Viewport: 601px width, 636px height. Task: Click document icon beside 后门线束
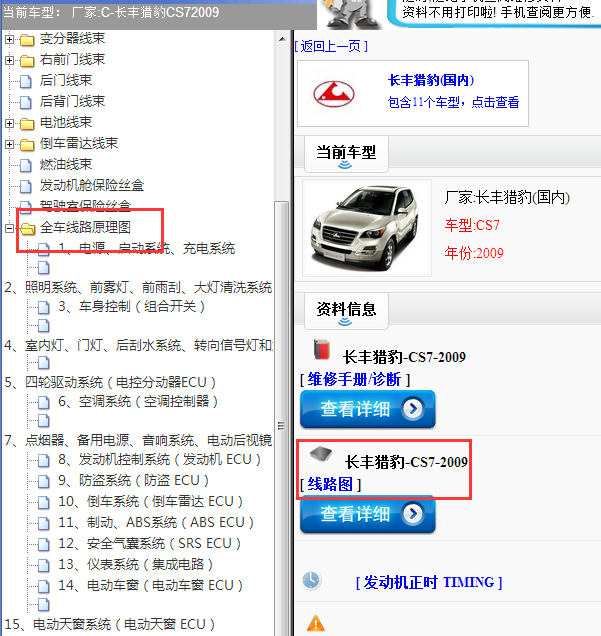[x=26, y=82]
